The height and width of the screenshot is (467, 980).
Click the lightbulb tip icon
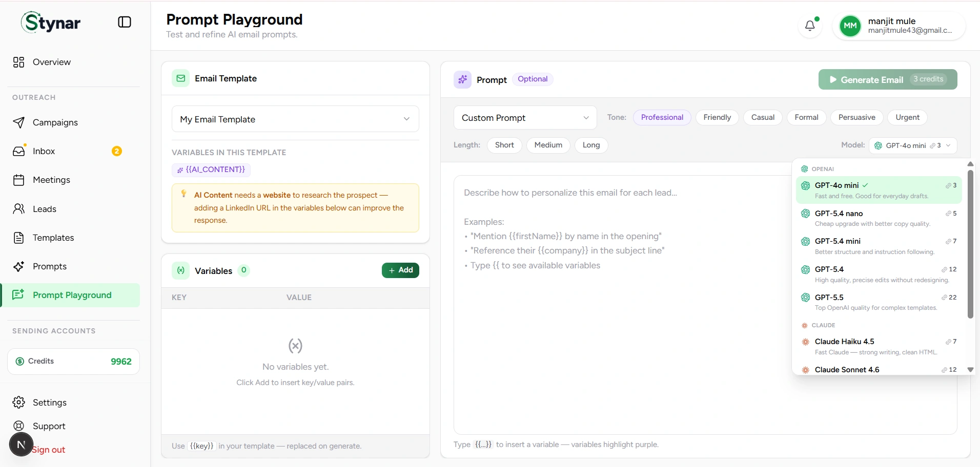coord(183,194)
